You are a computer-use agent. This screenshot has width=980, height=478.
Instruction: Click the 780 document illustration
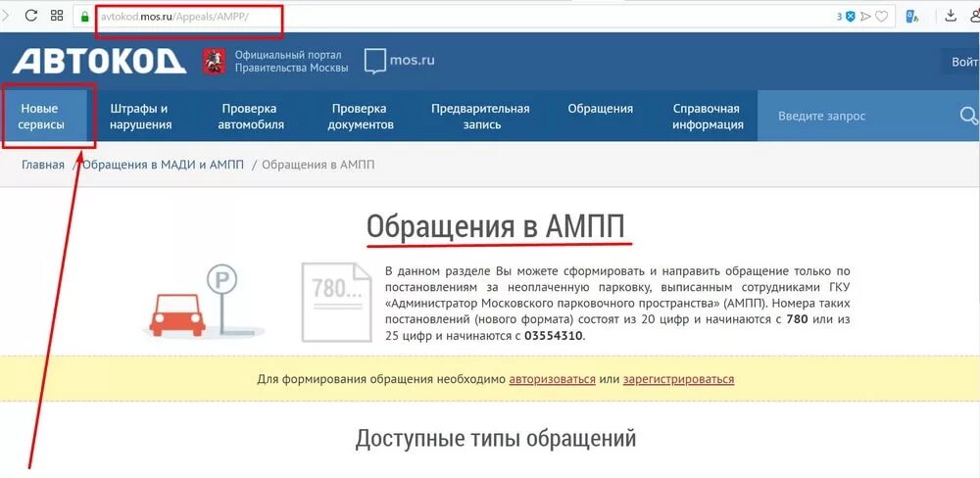(x=336, y=303)
